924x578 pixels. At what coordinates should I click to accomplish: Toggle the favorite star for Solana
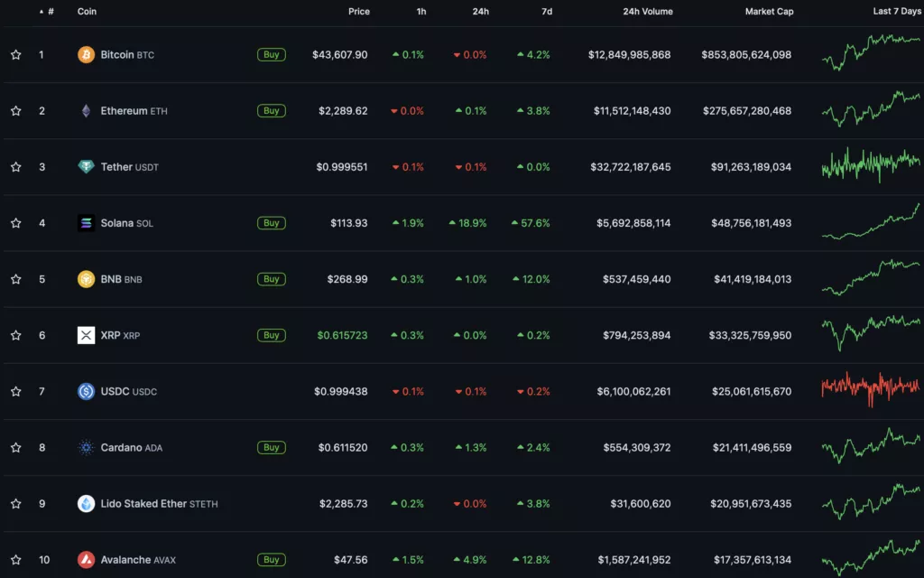tap(15, 223)
